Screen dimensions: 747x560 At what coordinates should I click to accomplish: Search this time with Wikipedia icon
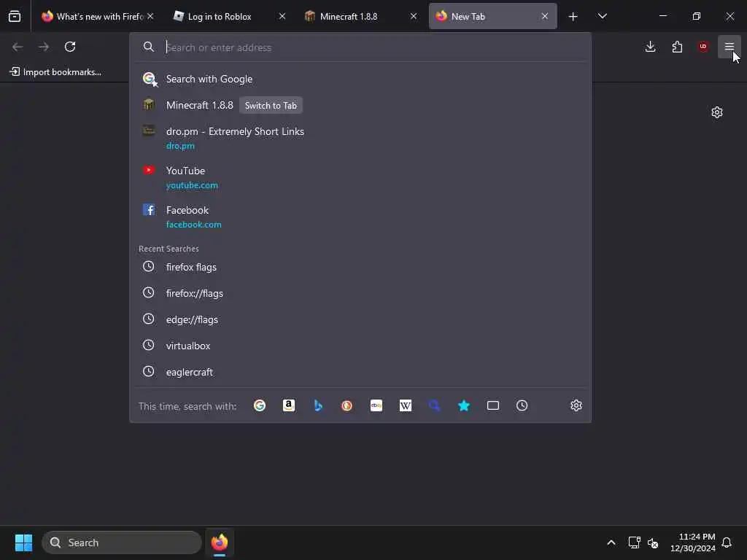[406, 405]
